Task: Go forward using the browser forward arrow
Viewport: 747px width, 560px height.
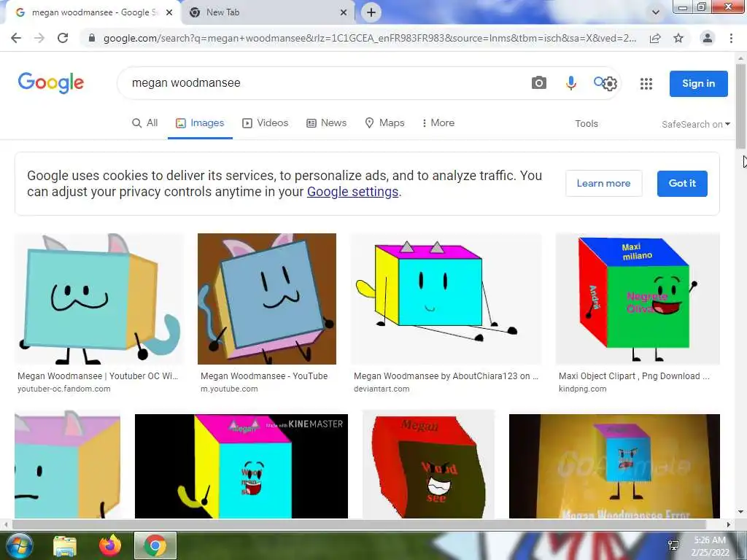Action: 39,38
